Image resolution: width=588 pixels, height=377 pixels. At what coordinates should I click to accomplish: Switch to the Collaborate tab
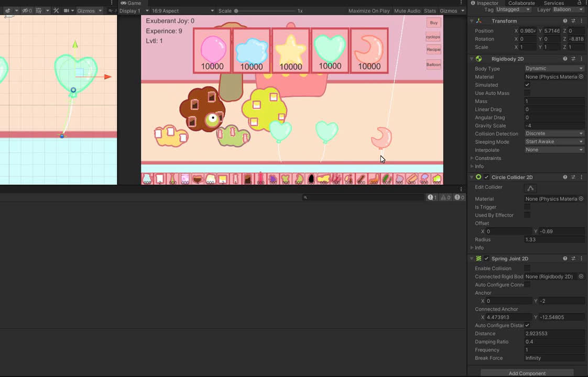click(x=521, y=3)
